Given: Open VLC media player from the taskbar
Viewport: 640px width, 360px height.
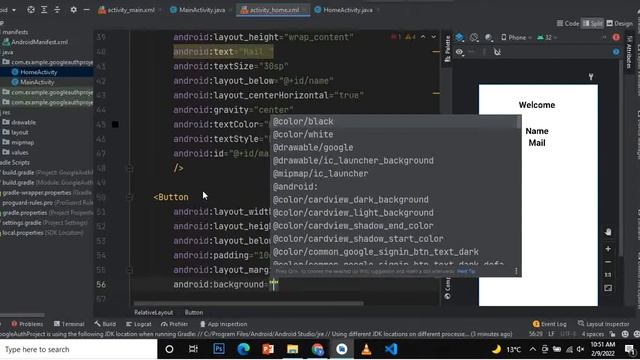Looking at the screenshot, I should [367, 349].
